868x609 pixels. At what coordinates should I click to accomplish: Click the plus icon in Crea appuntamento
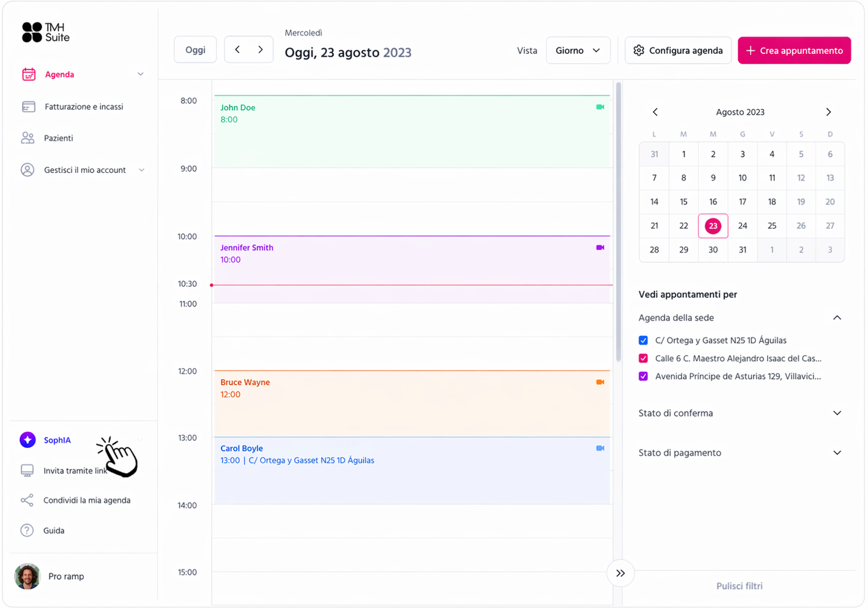(x=750, y=50)
